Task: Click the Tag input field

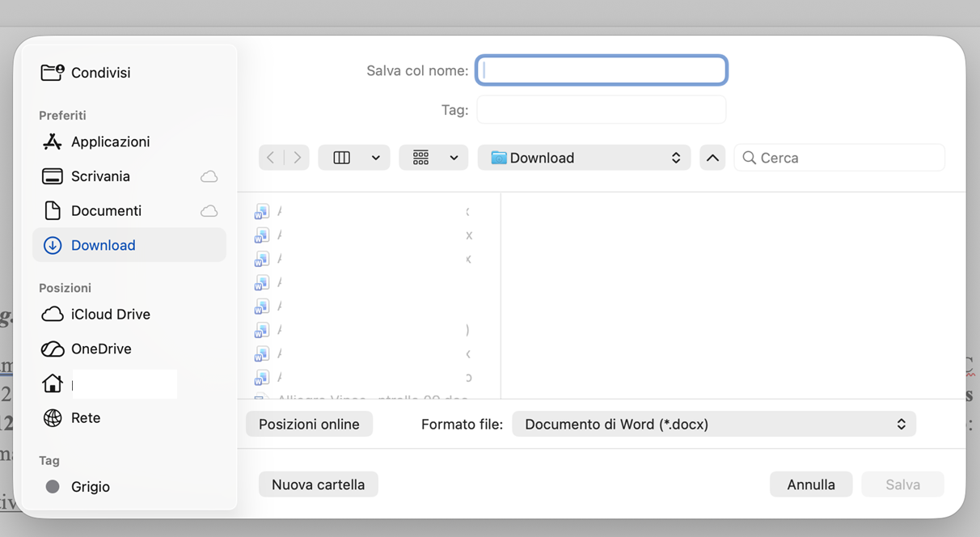Action: 602,110
